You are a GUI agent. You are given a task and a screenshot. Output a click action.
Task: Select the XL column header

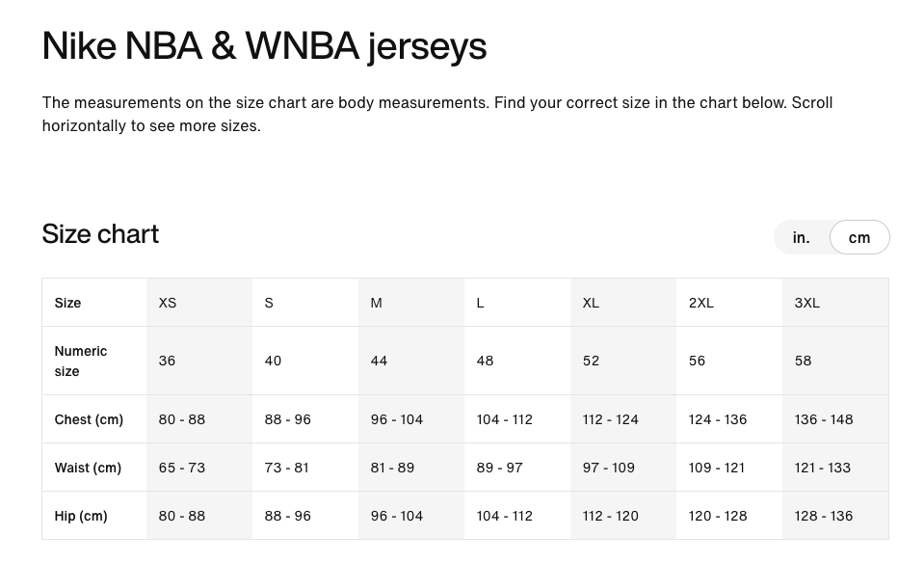(x=590, y=302)
